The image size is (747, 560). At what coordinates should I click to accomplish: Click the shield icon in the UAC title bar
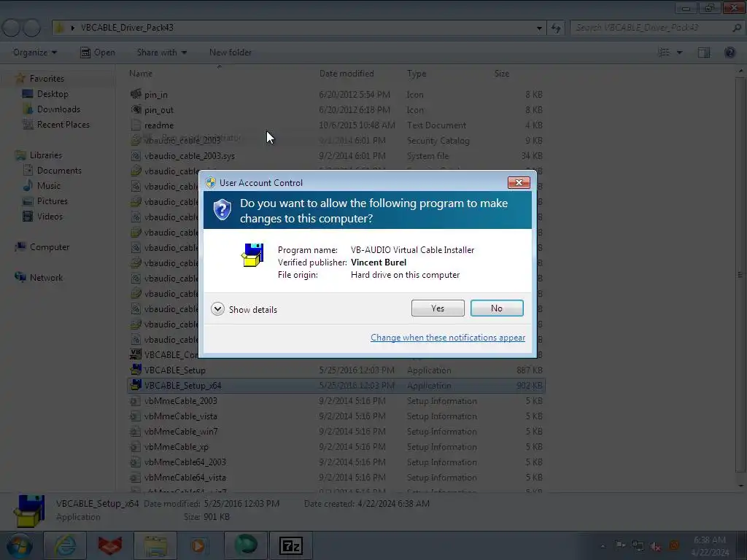(211, 182)
